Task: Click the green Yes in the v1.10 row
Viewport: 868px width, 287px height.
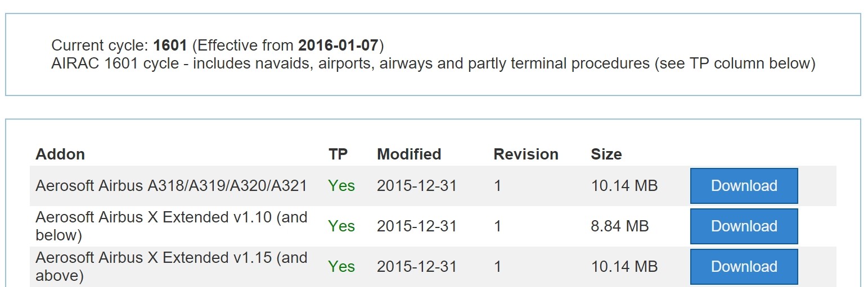Action: [341, 226]
